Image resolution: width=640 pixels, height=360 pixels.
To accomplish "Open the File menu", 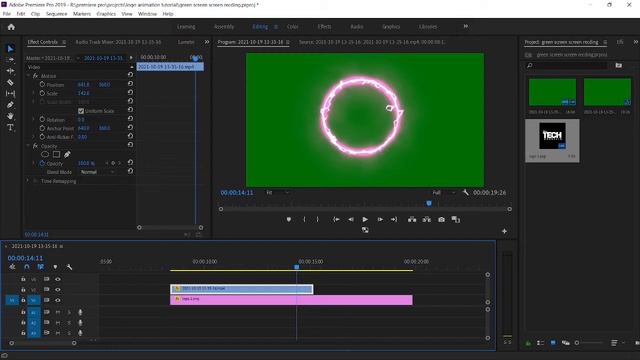I will click(x=7, y=14).
